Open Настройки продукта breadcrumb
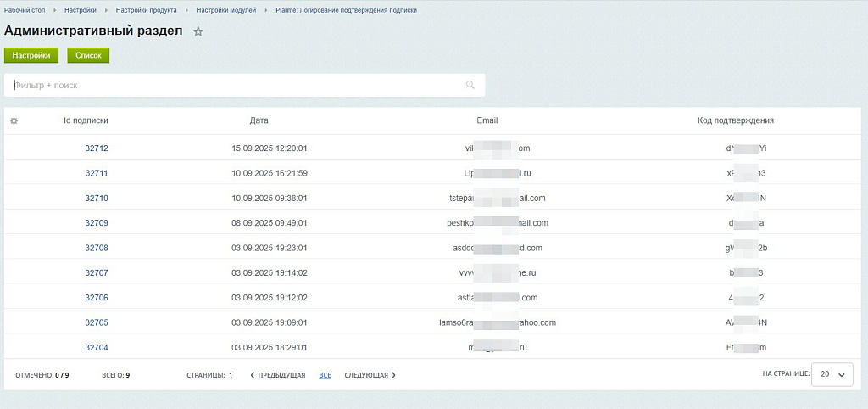 [x=147, y=10]
